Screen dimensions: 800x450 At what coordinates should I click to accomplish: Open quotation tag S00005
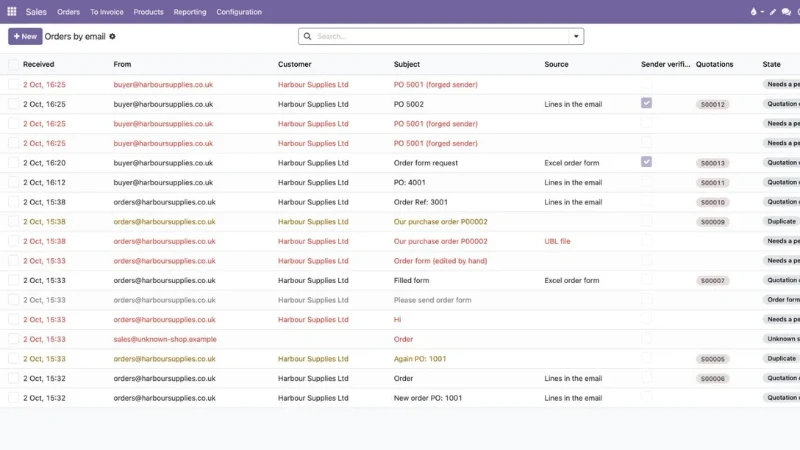click(x=712, y=359)
